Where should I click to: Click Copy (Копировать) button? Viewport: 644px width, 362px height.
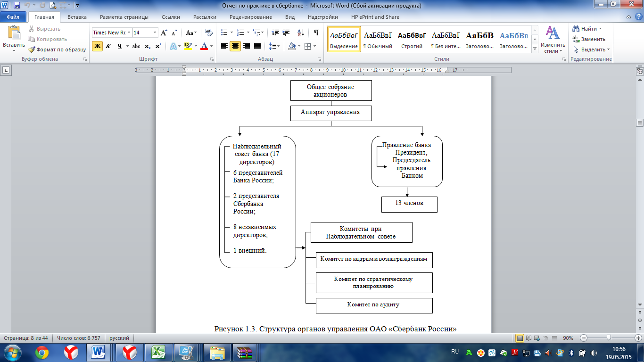tap(48, 39)
